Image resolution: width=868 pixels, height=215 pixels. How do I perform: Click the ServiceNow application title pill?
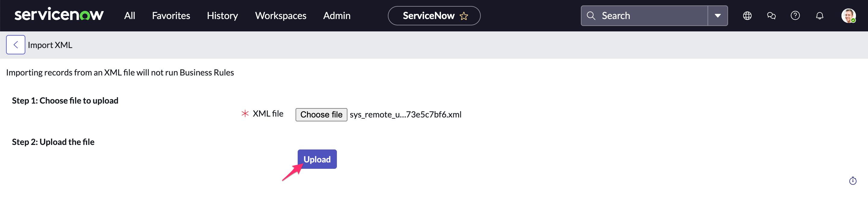tap(428, 16)
